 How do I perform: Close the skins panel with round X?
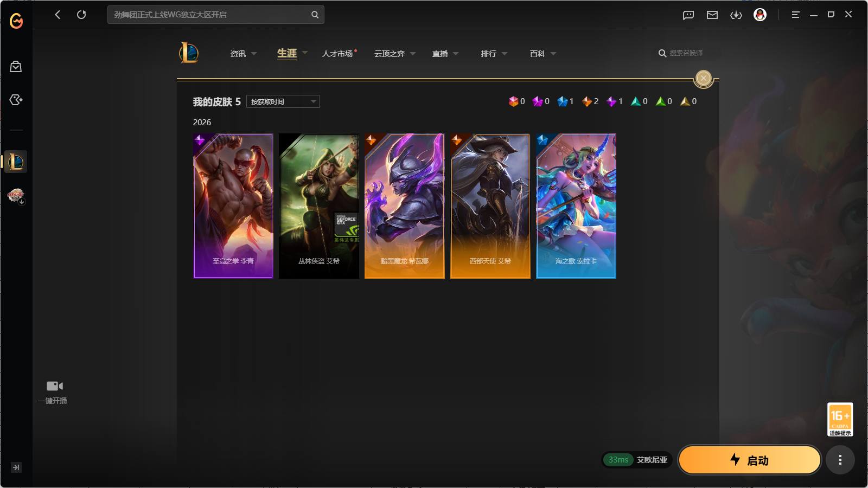coord(704,78)
